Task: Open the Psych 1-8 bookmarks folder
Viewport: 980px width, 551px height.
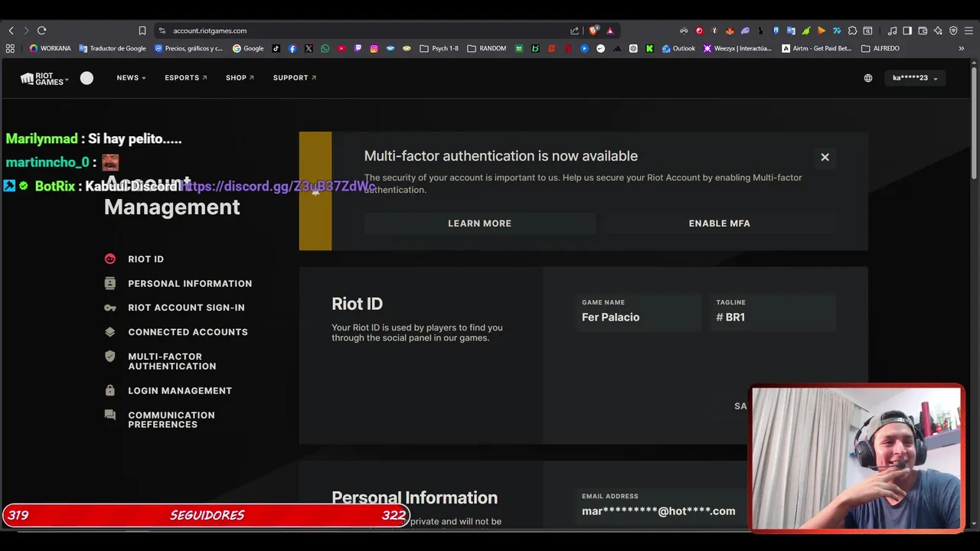Action: (x=439, y=48)
